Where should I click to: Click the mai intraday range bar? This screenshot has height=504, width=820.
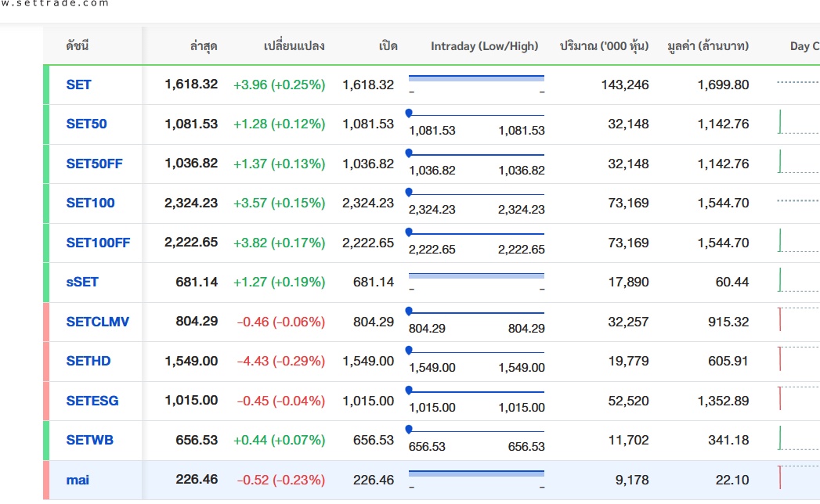point(476,473)
